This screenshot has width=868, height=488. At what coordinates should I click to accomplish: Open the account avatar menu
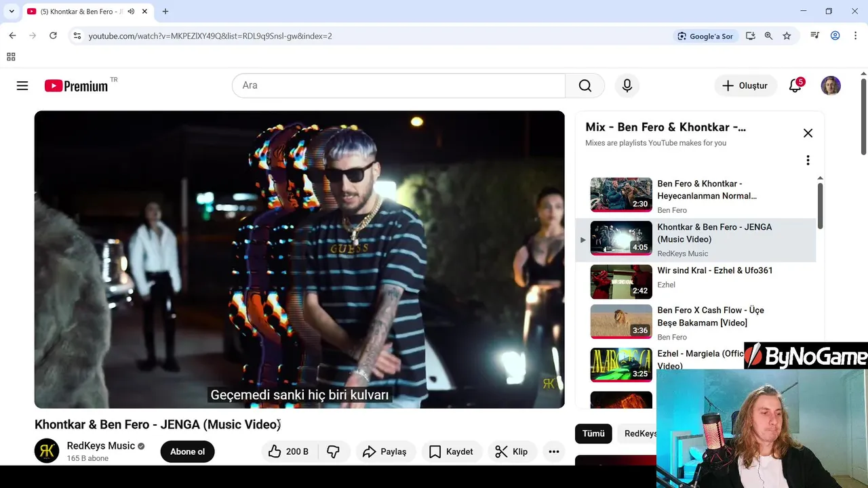(831, 85)
